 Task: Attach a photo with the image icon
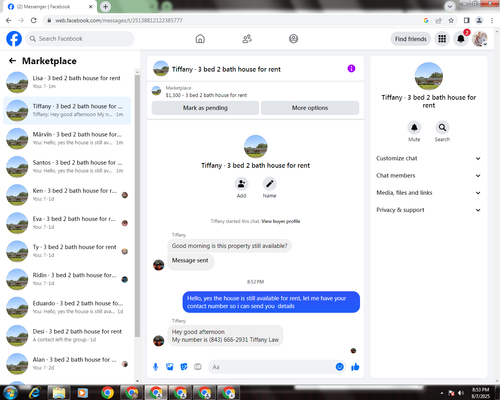click(x=170, y=367)
